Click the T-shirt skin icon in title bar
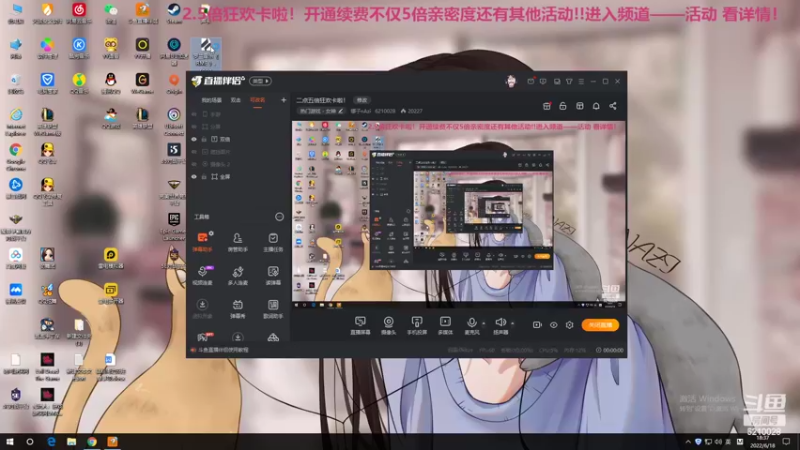800x450 pixels. (569, 81)
